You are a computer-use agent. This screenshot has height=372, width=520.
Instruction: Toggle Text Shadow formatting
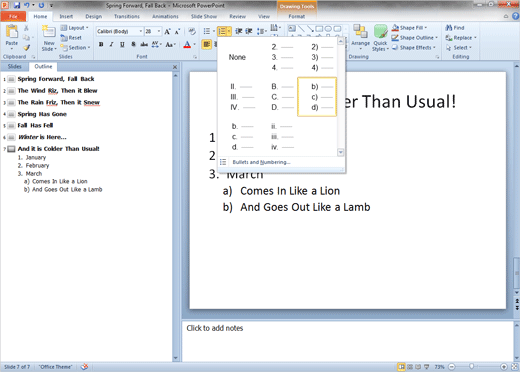point(133,44)
